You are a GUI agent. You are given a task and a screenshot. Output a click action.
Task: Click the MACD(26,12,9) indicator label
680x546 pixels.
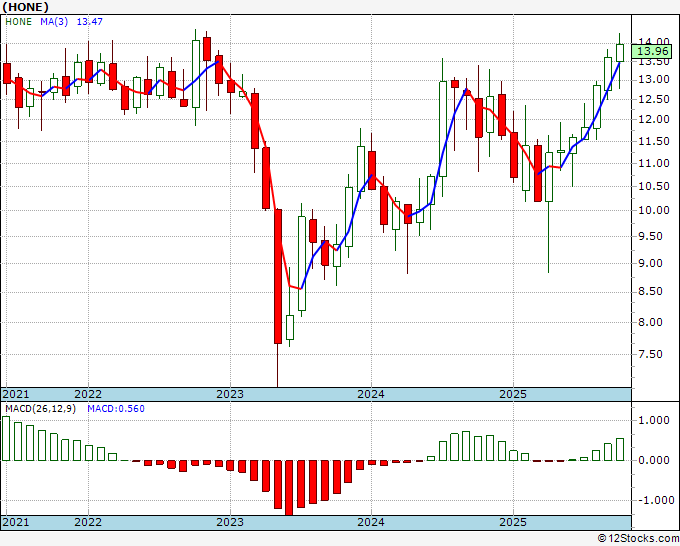coord(41,409)
